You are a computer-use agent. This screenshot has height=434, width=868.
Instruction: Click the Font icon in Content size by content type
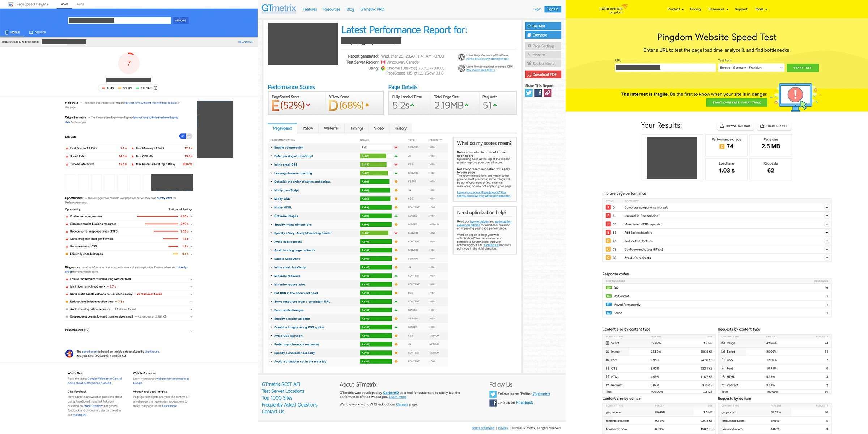tap(608, 360)
